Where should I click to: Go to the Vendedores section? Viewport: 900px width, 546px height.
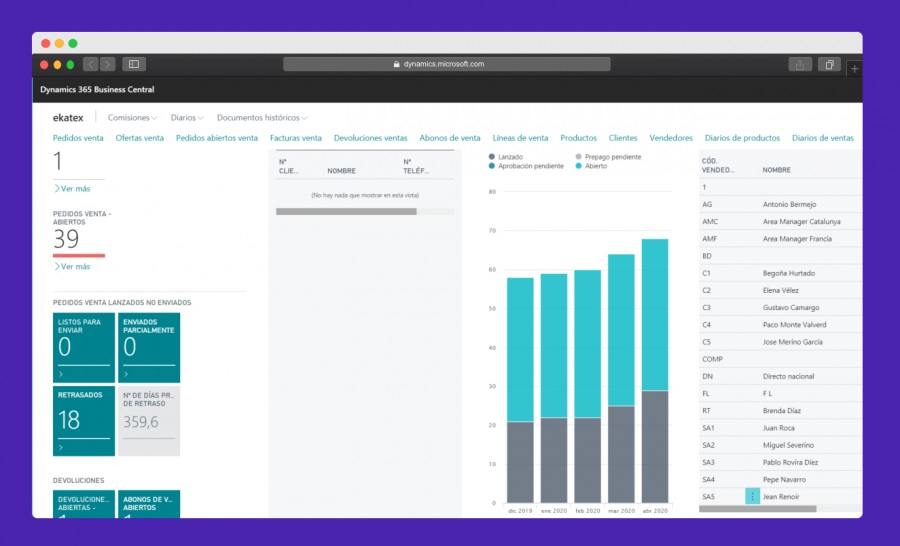click(671, 138)
